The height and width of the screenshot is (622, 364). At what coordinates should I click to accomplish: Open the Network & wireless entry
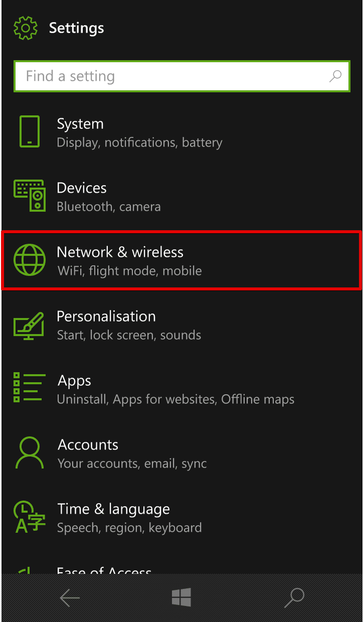coord(182,260)
